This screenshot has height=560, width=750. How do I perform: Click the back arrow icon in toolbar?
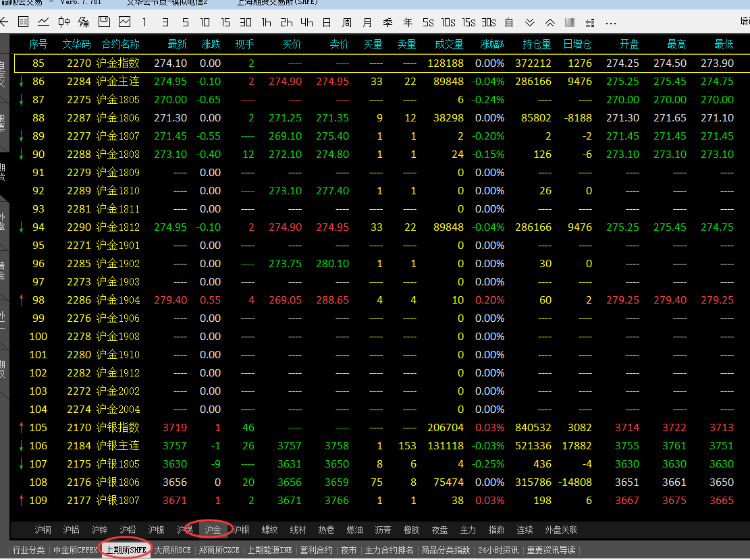(x=4, y=22)
